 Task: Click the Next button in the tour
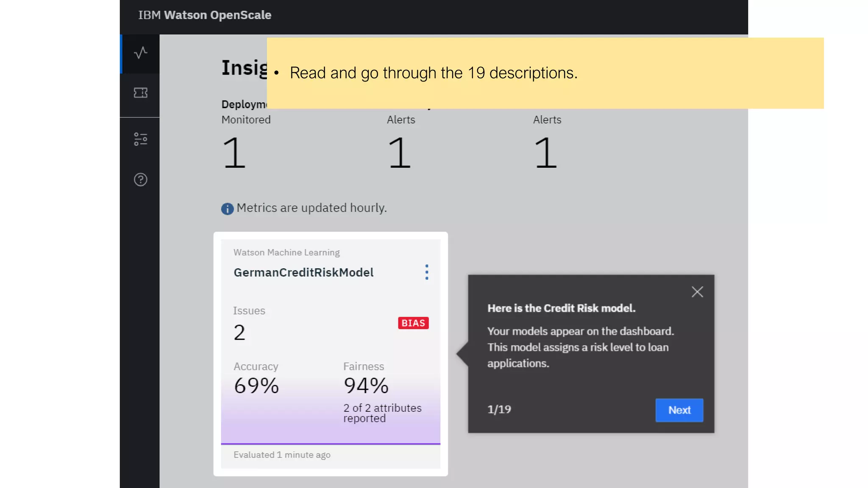click(x=679, y=410)
